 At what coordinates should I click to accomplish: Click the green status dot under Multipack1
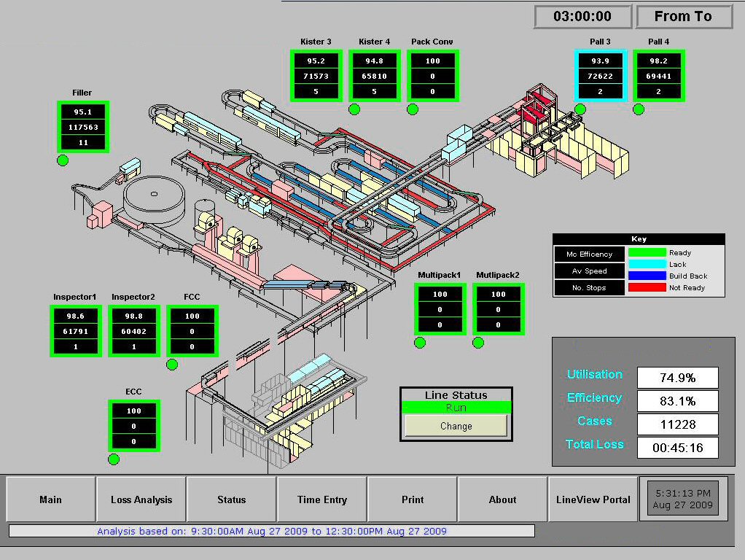pyautogui.click(x=420, y=342)
